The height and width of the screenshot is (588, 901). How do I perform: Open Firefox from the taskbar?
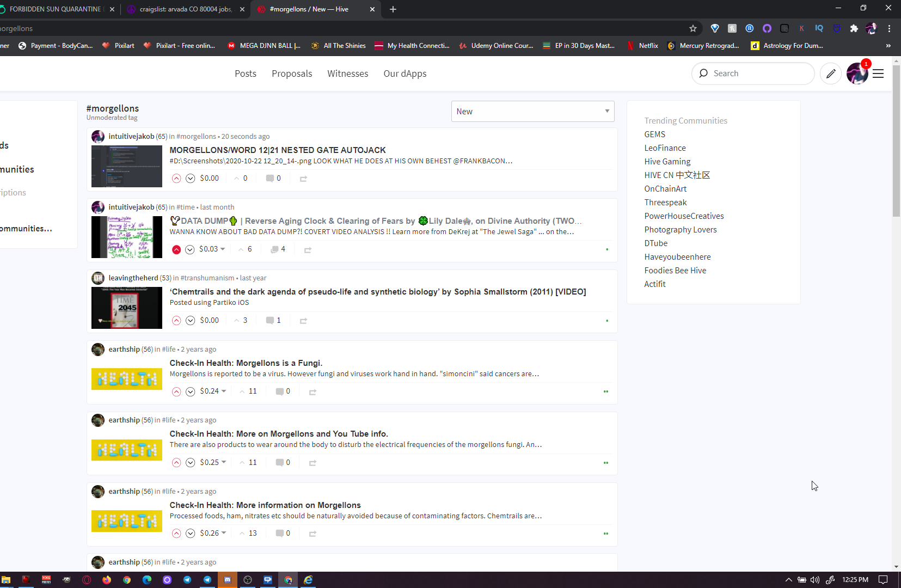click(107, 580)
